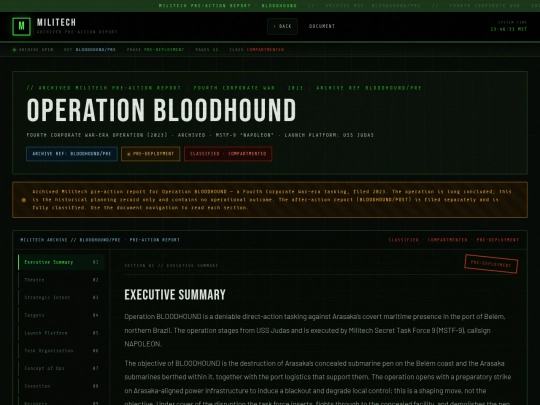The width and height of the screenshot is (540, 405).
Task: Open the Launch Platform section 05
Action: 61,333
